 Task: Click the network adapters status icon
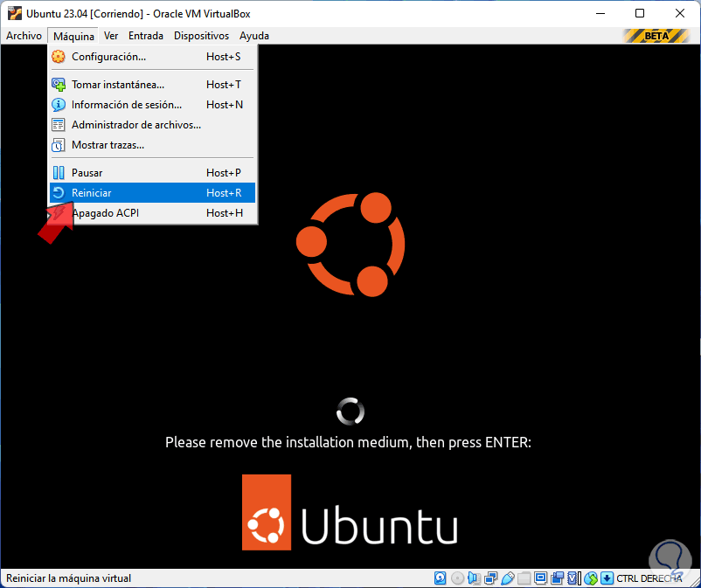click(490, 578)
